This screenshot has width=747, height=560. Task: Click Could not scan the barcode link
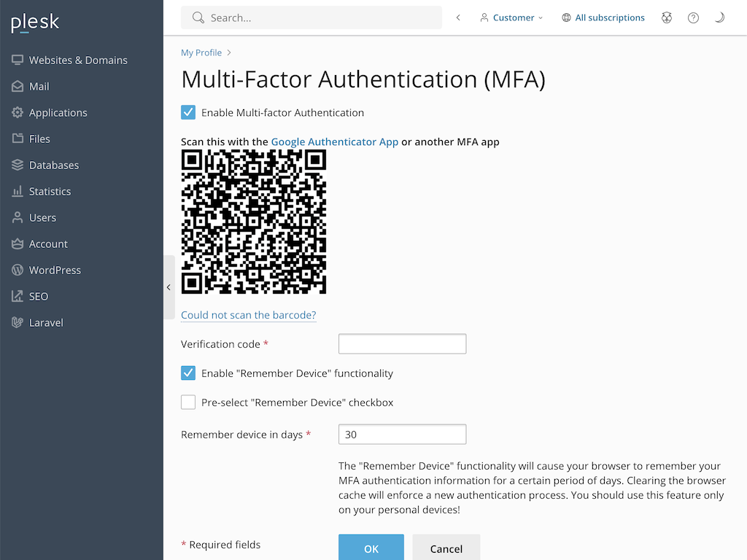click(x=248, y=315)
